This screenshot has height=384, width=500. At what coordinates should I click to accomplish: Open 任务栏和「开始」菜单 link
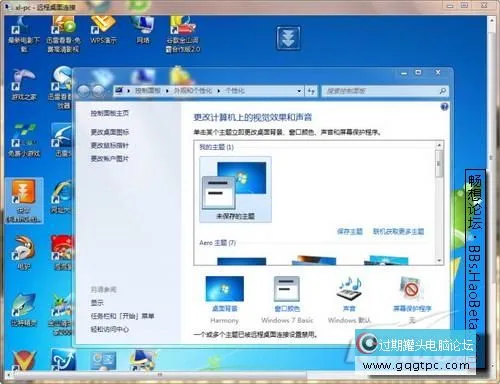point(122,316)
